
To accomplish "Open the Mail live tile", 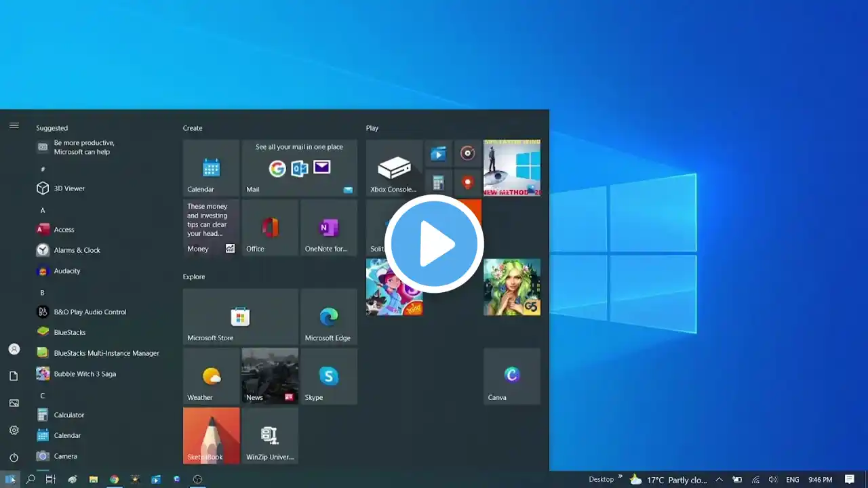I will point(299,168).
